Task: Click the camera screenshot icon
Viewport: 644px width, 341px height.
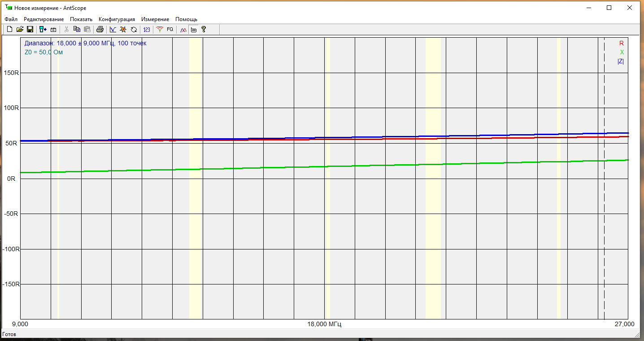Action: pos(53,30)
